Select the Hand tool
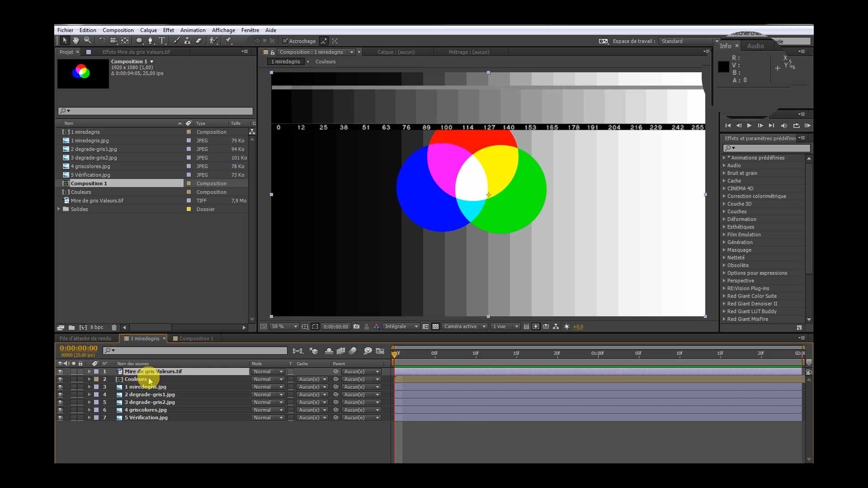868x488 pixels. tap(76, 41)
